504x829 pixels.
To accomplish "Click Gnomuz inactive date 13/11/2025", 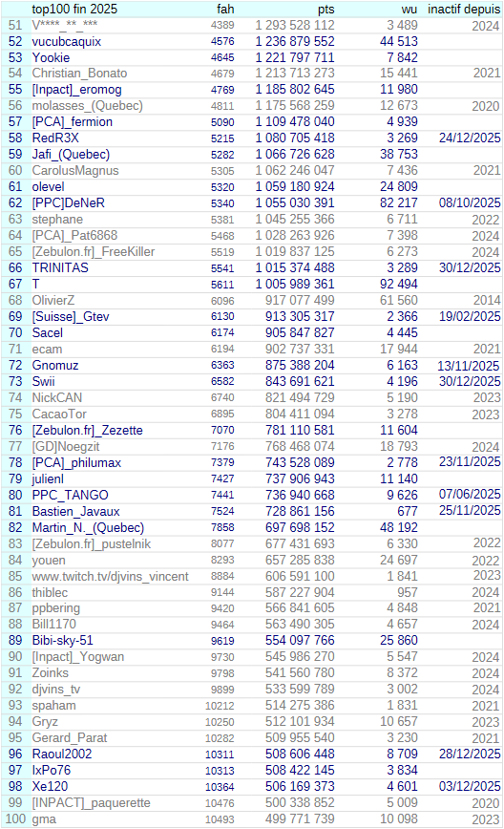I will pos(469,366).
